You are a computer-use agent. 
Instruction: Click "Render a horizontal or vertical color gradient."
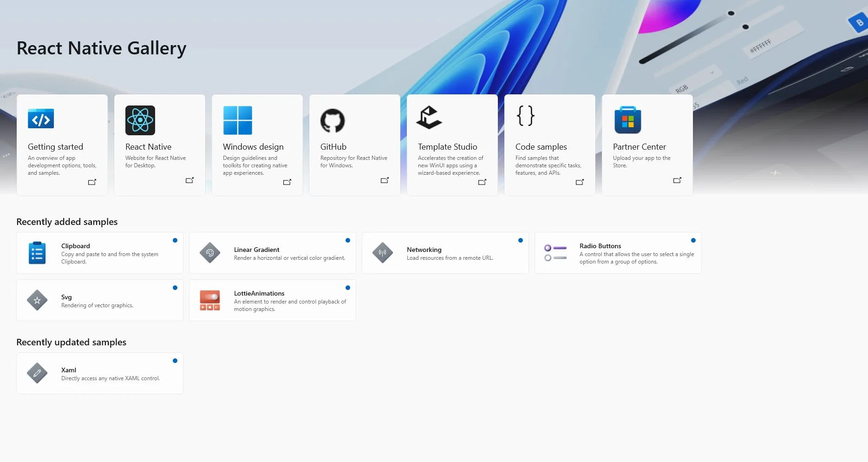pos(290,258)
